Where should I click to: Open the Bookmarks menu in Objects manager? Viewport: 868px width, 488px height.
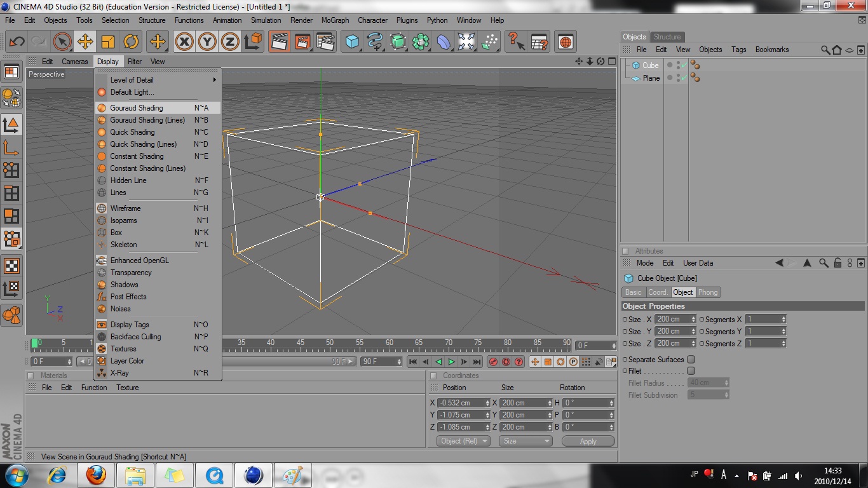click(772, 50)
